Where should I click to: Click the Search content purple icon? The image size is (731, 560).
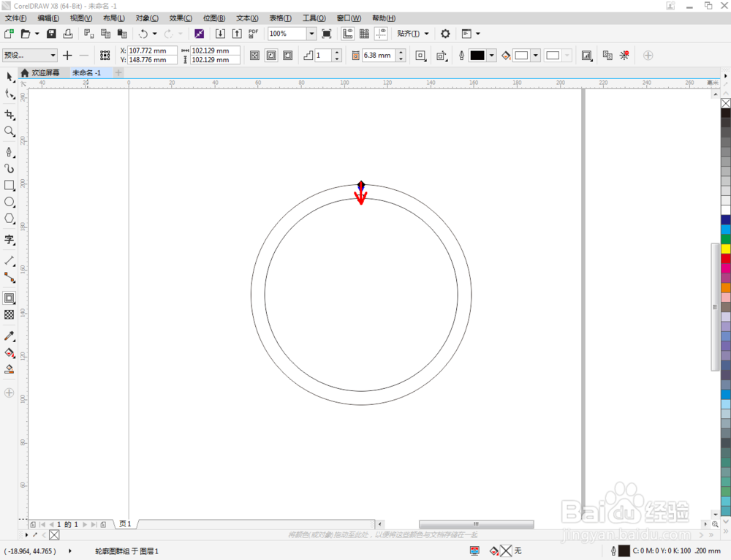coord(199,34)
